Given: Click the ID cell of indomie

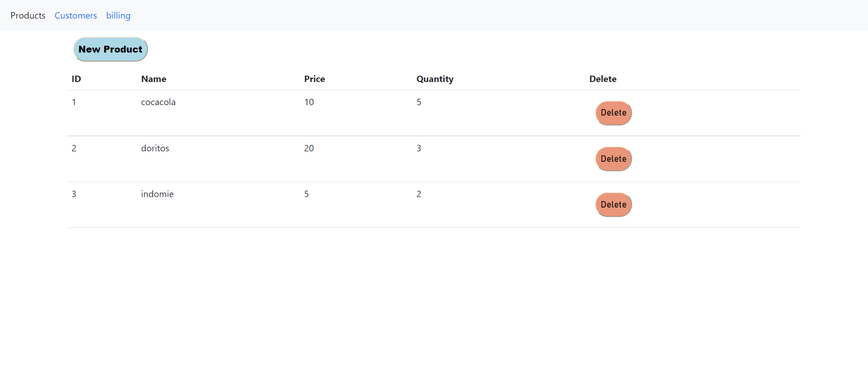Looking at the screenshot, I should pos(74,194).
